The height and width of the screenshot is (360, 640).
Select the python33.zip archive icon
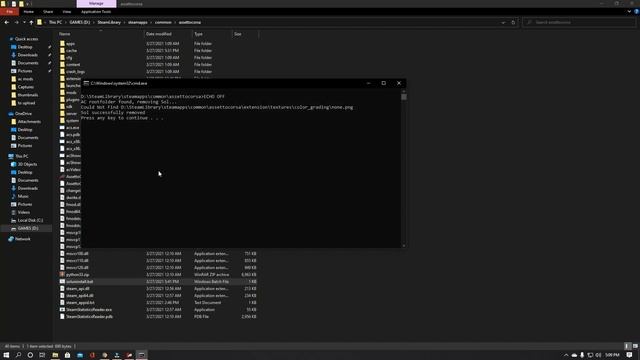click(62, 275)
